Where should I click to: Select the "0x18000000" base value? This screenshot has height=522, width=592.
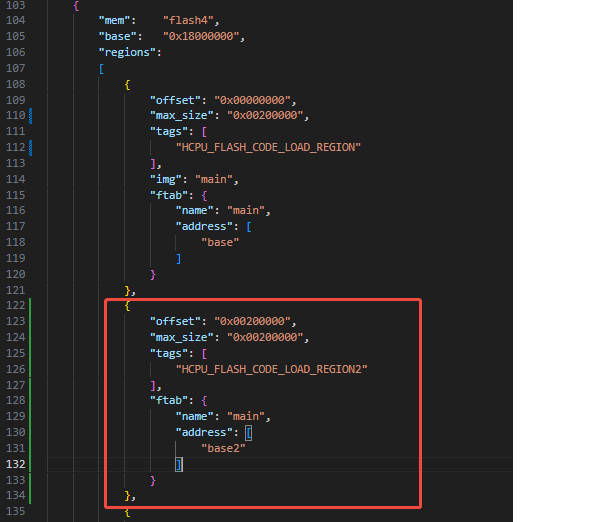coord(201,36)
